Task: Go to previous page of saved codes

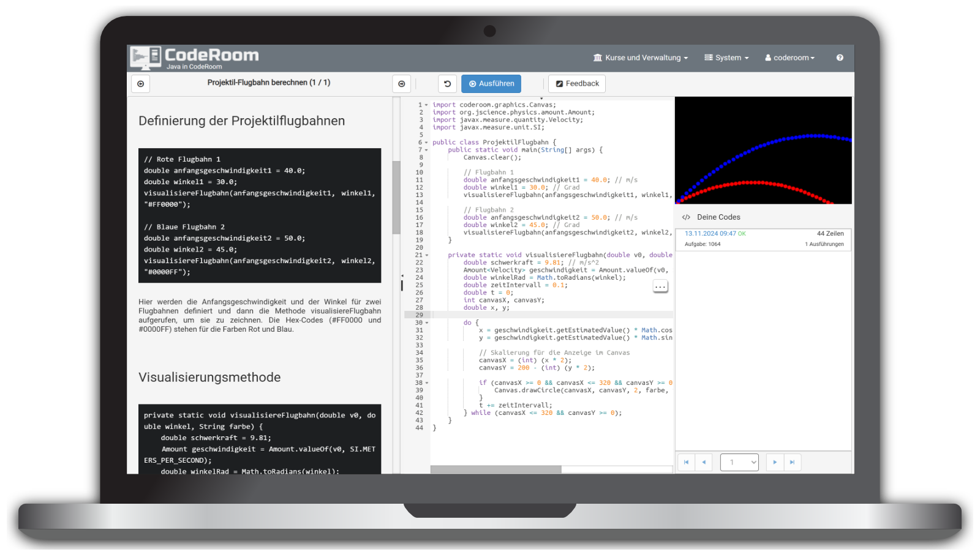Action: (x=704, y=462)
